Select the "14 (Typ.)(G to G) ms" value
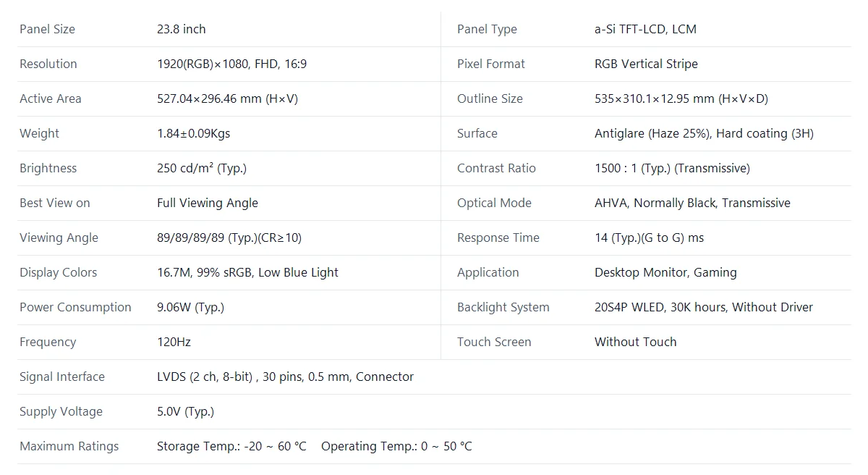 649,237
